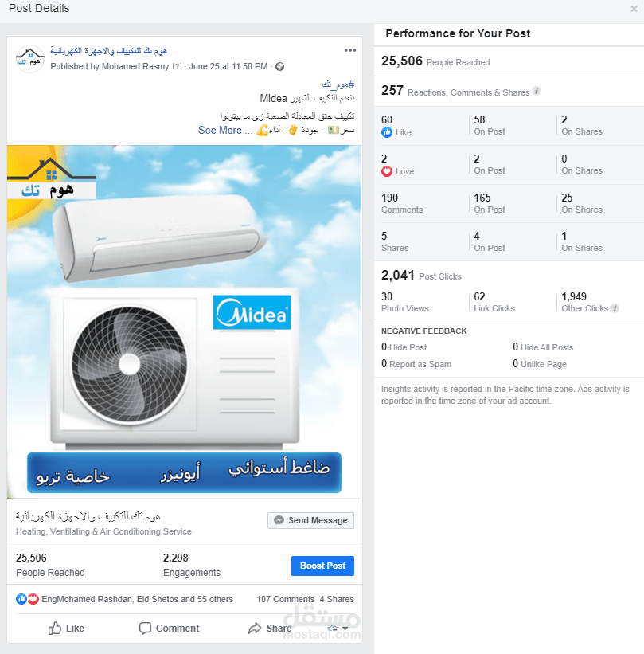The height and width of the screenshot is (654, 644).
Task: Click the Share arrow button under post
Action: pyautogui.click(x=270, y=629)
